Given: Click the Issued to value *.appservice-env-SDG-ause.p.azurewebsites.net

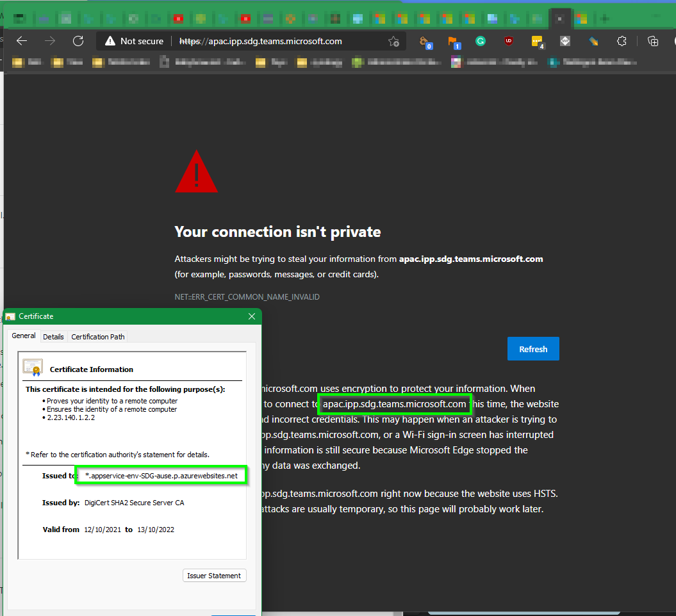Looking at the screenshot, I should coord(161,476).
